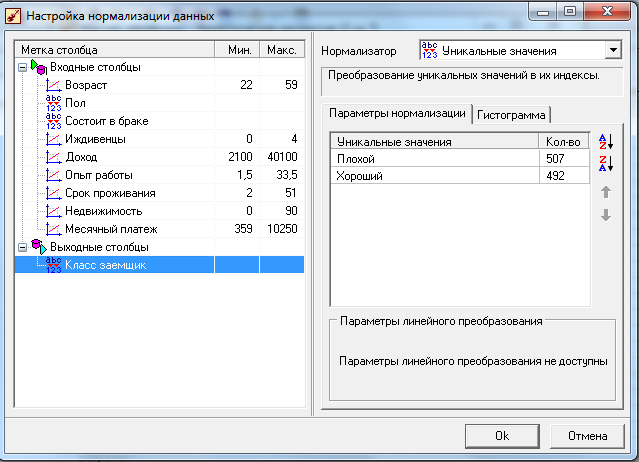
Task: Click the 40100 maximum value for Доход
Action: point(282,157)
